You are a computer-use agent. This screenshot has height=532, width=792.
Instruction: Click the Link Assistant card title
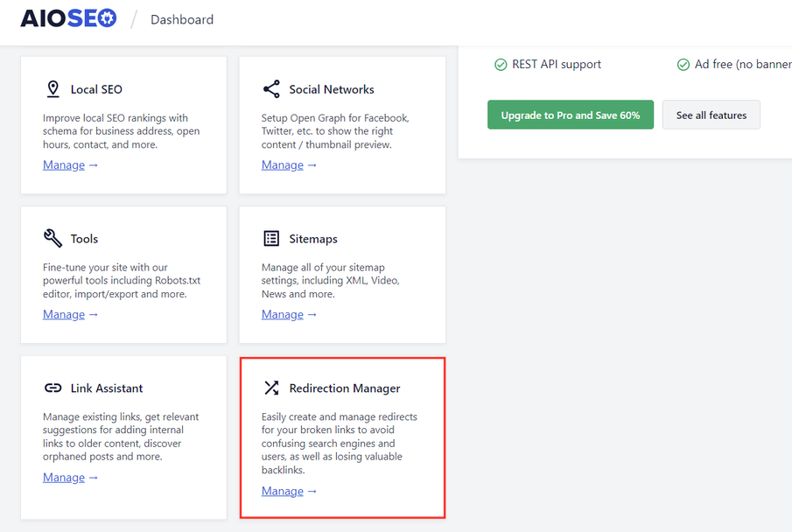point(107,388)
